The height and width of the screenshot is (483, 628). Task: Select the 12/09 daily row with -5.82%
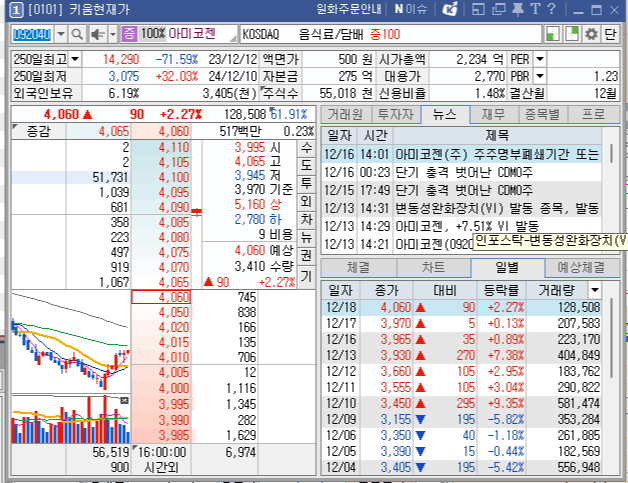pos(461,419)
